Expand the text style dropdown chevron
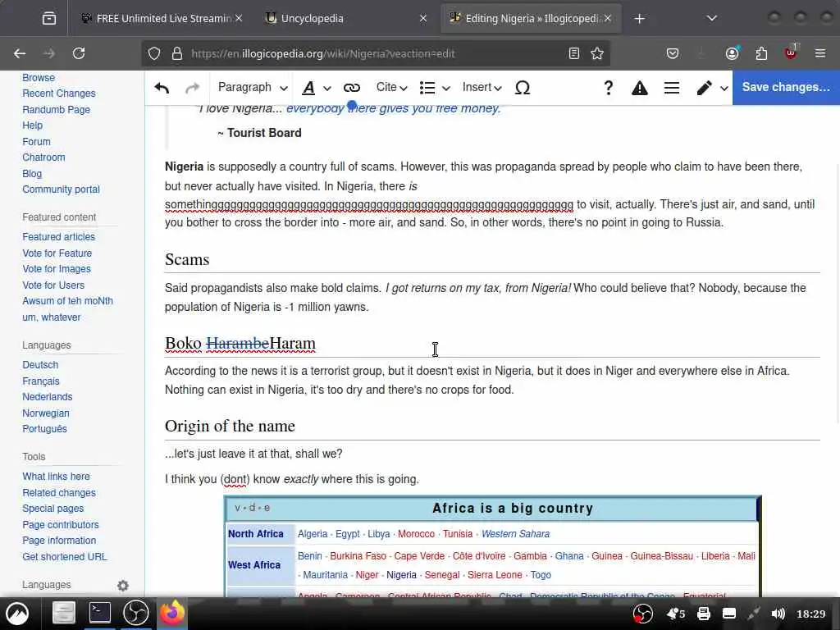Image resolution: width=840 pixels, height=630 pixels. click(327, 89)
